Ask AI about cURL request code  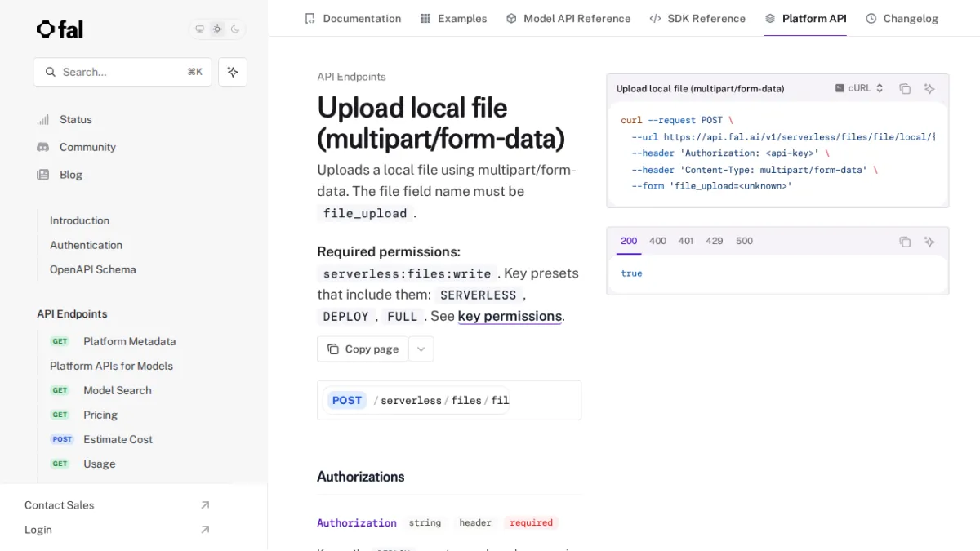[929, 88]
